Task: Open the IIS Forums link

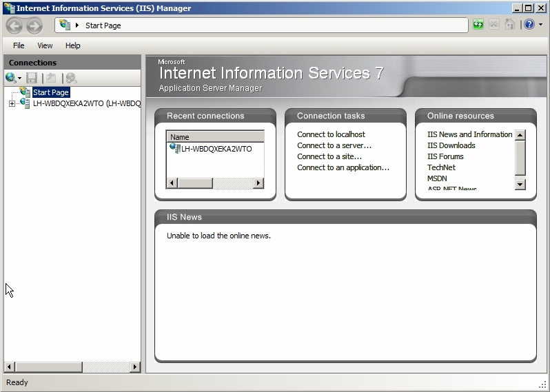Action: click(x=445, y=156)
